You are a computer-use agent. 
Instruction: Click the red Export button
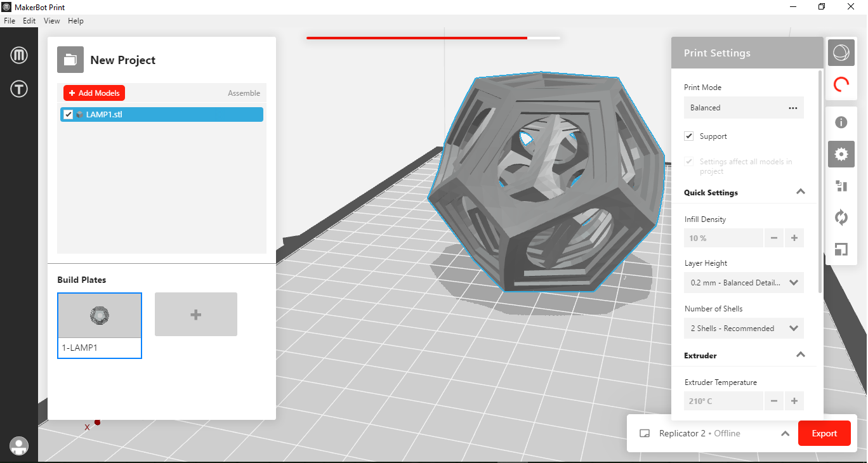pyautogui.click(x=824, y=433)
